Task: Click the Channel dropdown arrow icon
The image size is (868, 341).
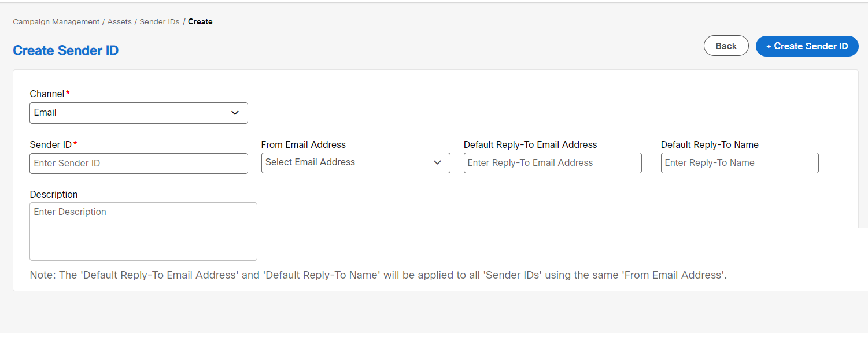Action: [235, 113]
